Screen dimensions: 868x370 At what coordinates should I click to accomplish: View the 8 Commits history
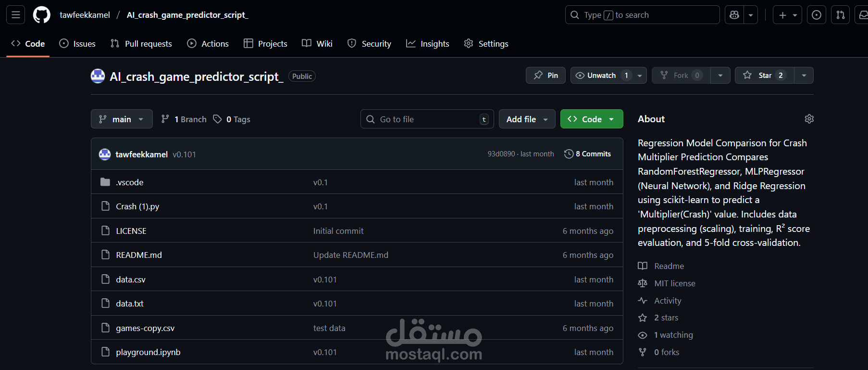point(587,154)
